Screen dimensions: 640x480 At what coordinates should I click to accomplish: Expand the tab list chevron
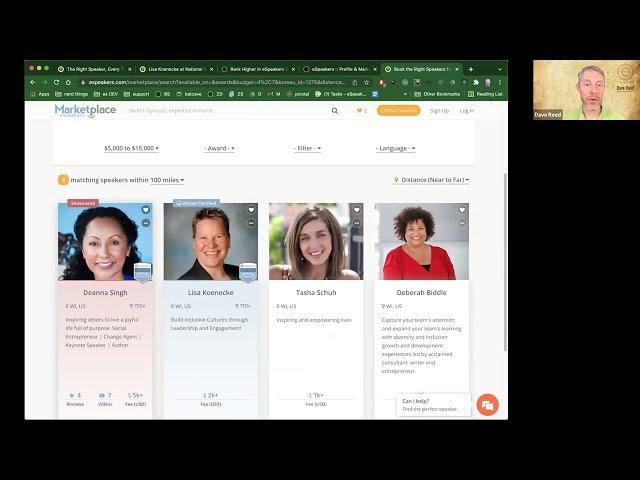pos(500,69)
